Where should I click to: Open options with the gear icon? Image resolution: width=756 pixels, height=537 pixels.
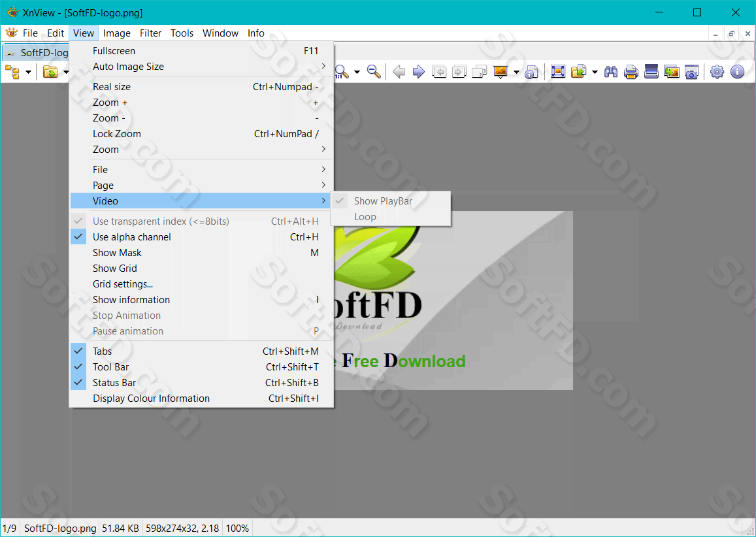pos(717,73)
